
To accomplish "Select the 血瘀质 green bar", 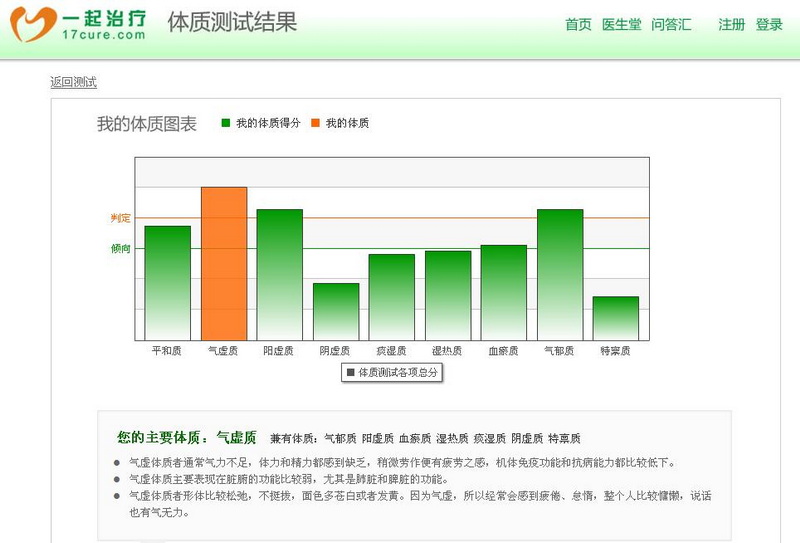I will (x=504, y=293).
